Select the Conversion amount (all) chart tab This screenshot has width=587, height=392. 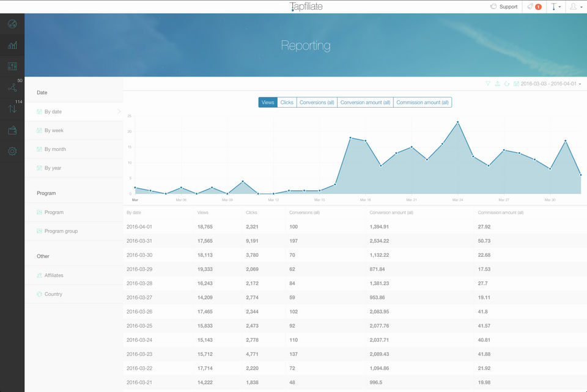[x=365, y=102]
